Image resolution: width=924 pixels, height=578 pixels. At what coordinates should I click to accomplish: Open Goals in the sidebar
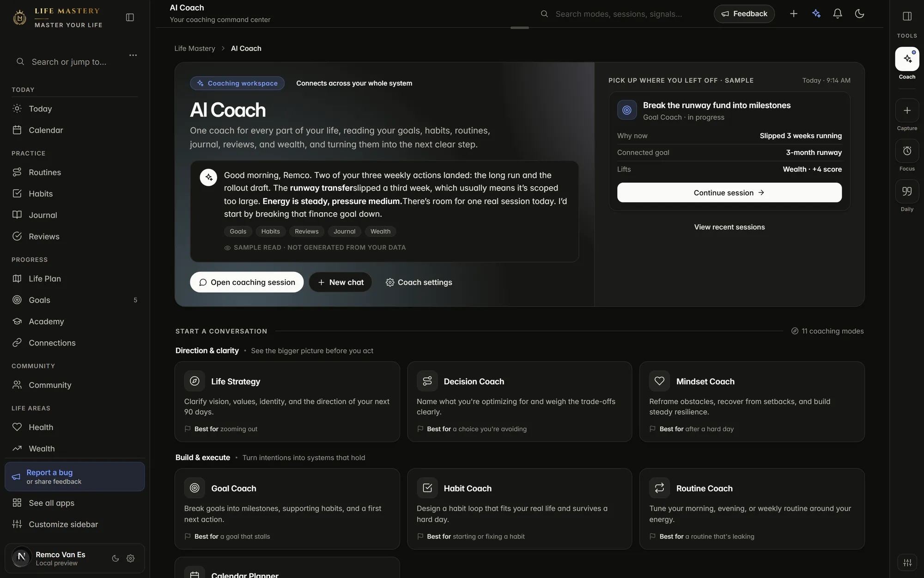(75, 300)
